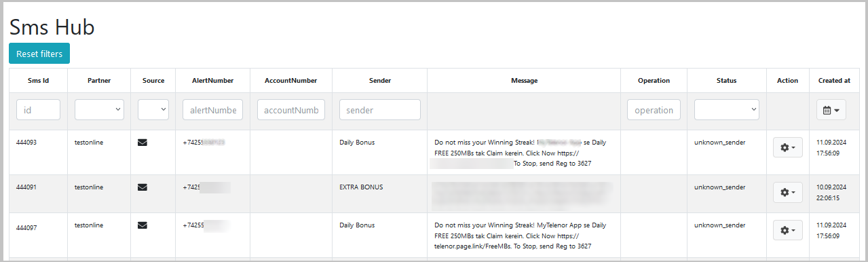Select Sms Id cell 444093
This screenshot has width=868, height=262.
pos(26,143)
